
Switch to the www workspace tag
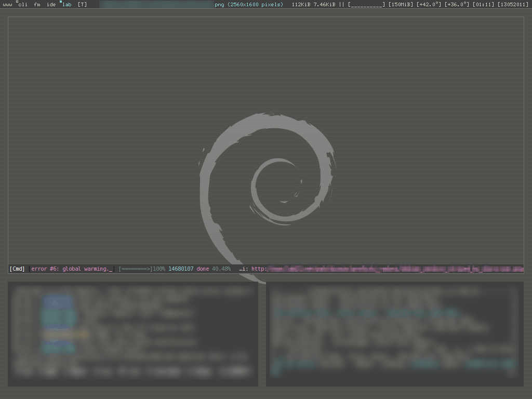point(7,5)
